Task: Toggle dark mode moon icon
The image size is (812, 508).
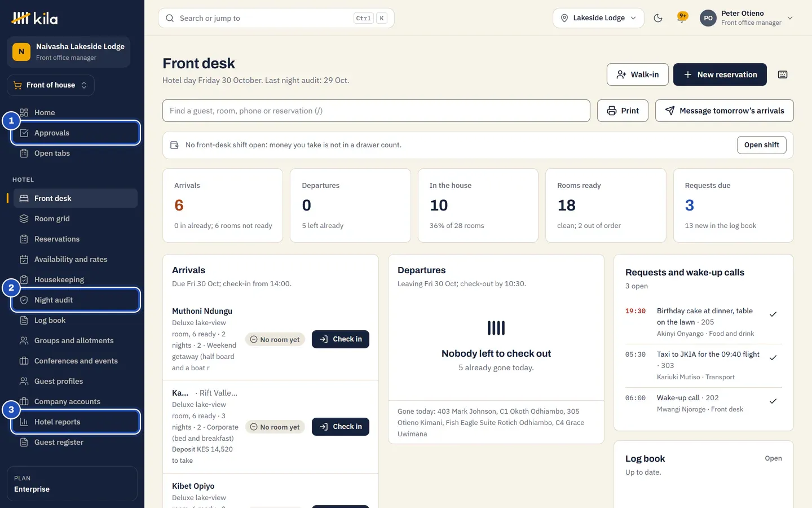Action: (658, 18)
